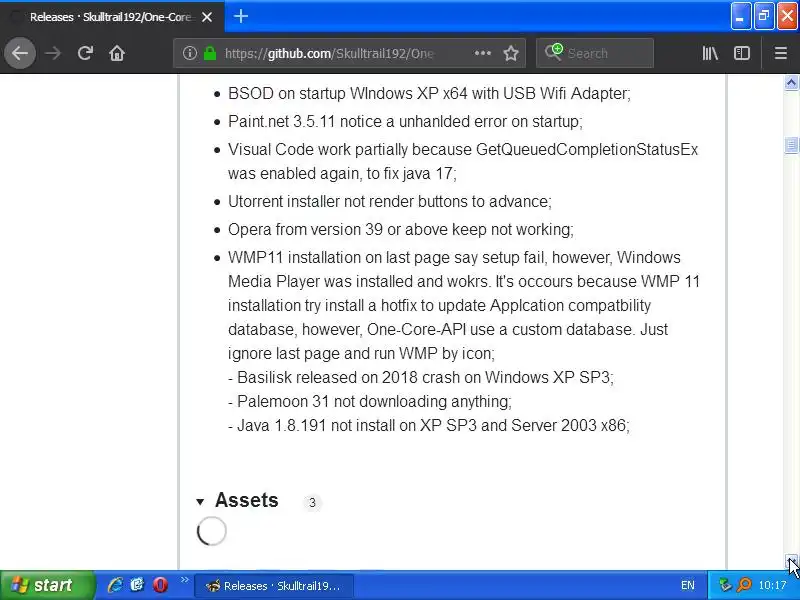Open page actions three-dot menu
Image resolution: width=800 pixels, height=600 pixels.
click(x=483, y=53)
